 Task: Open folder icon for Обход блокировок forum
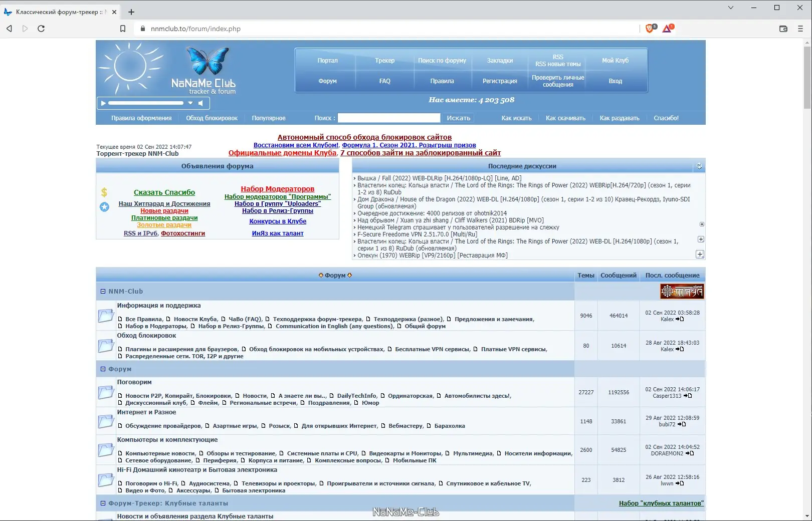106,346
